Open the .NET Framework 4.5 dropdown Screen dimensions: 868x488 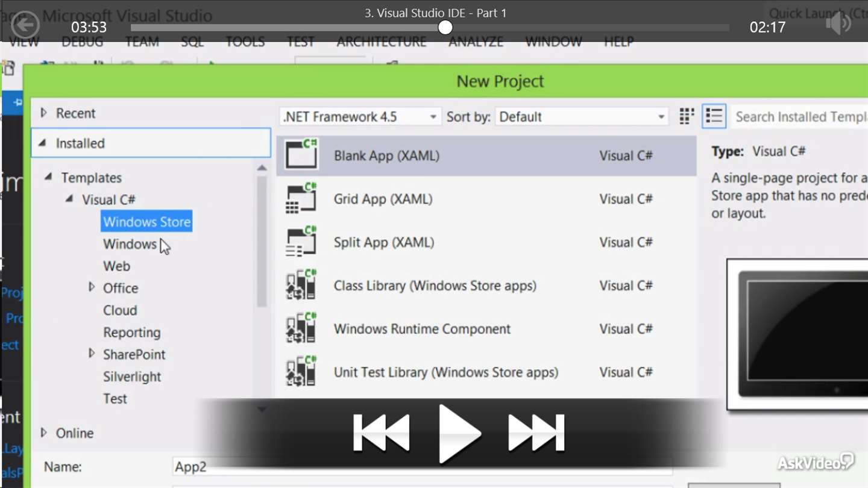click(360, 116)
